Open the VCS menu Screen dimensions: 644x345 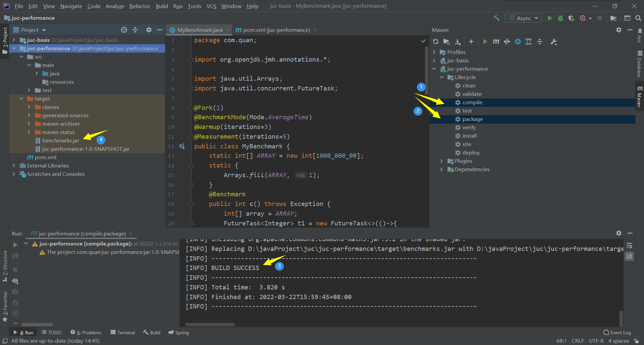coord(211,6)
